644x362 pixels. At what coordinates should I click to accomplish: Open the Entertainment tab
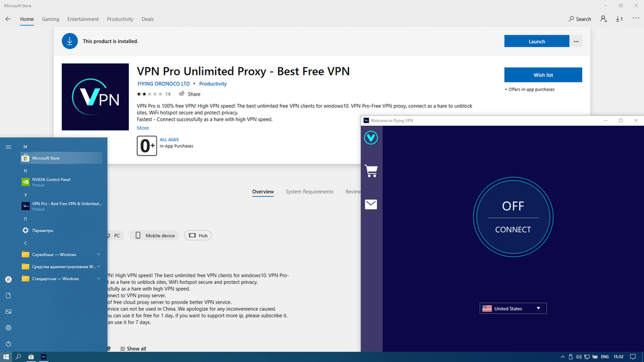pyautogui.click(x=83, y=19)
